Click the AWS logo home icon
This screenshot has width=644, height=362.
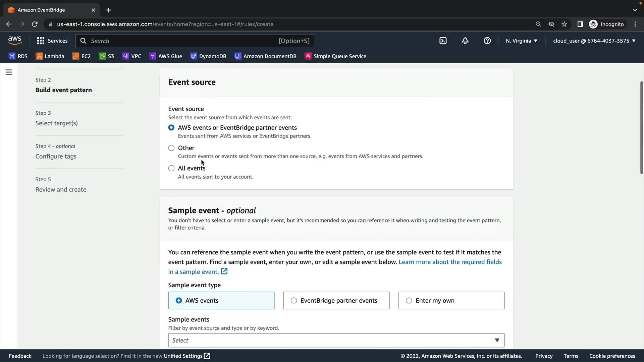pos(15,41)
